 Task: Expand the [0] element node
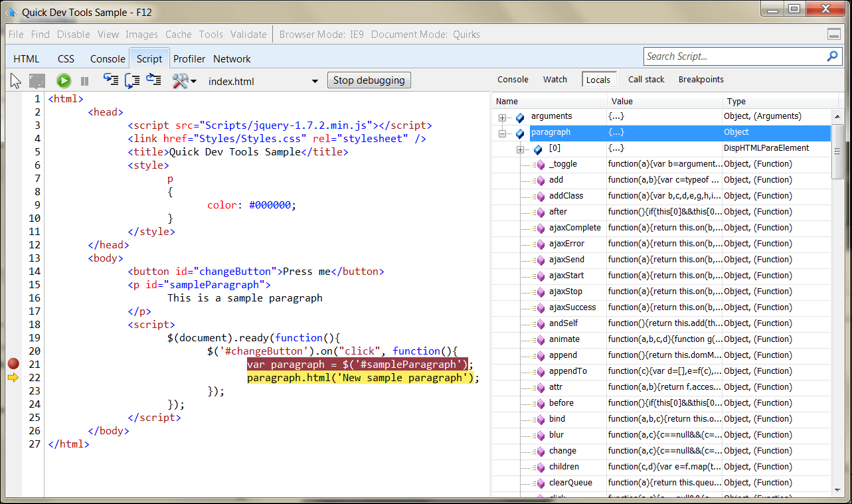521,149
